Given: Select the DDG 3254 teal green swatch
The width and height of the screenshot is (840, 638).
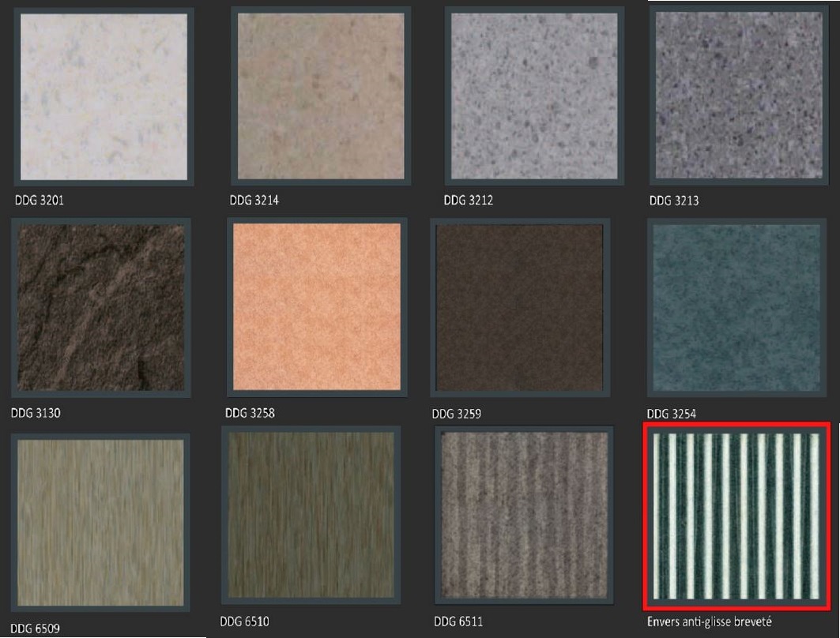Looking at the screenshot, I should (x=736, y=308).
